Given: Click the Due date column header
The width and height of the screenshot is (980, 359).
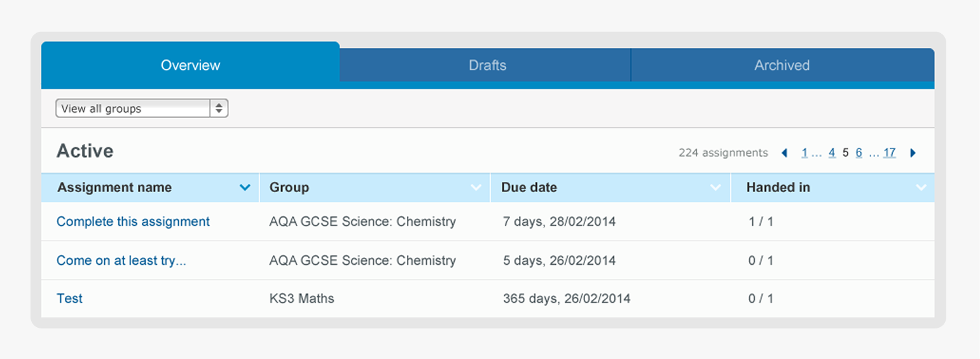Looking at the screenshot, I should [611, 188].
